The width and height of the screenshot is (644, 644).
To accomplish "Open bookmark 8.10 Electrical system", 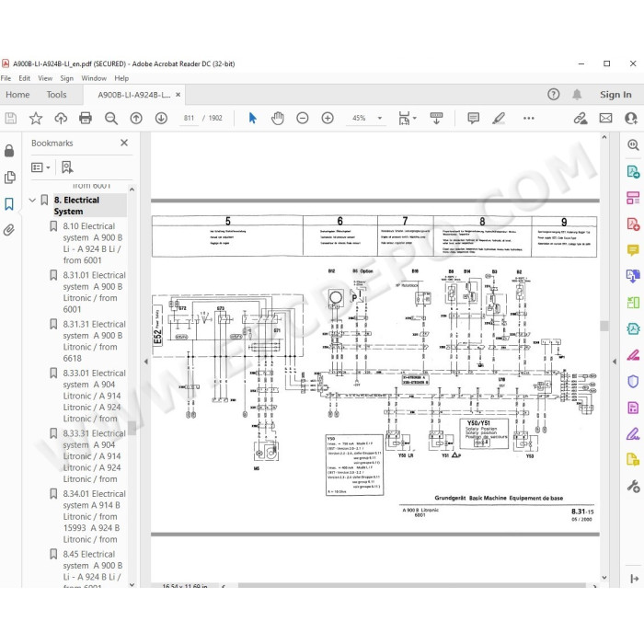I will (x=92, y=243).
